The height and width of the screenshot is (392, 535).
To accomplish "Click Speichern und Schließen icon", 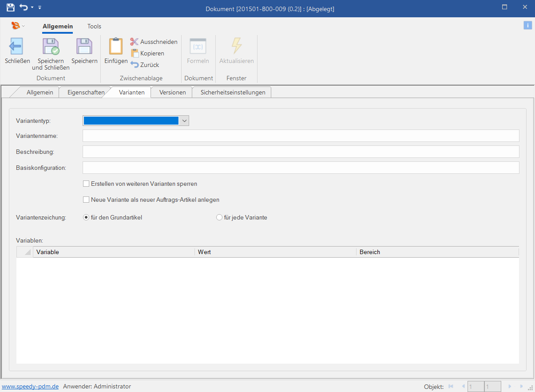I will pyautogui.click(x=50, y=47).
